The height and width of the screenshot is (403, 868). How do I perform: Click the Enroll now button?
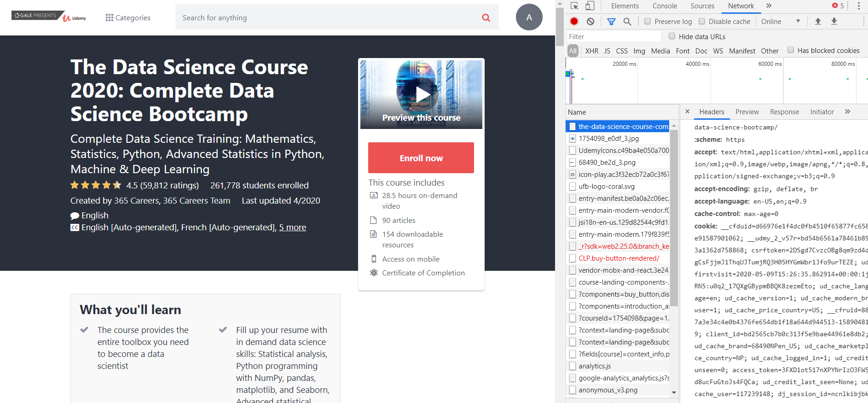pyautogui.click(x=421, y=158)
